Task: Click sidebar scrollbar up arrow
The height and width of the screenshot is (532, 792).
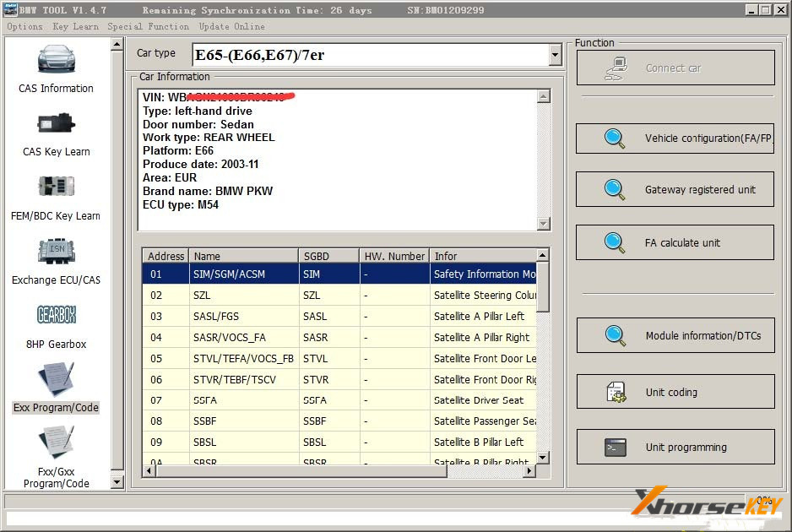Action: click(117, 45)
